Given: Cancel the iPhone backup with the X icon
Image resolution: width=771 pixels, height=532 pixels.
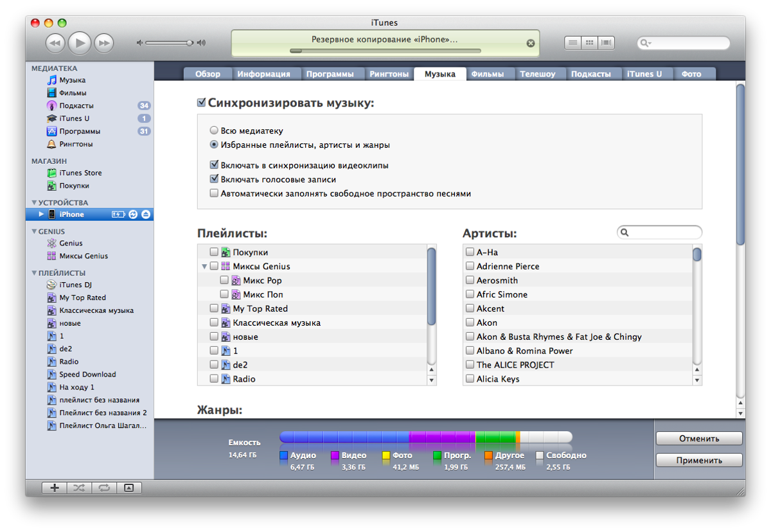Looking at the screenshot, I should coord(531,43).
